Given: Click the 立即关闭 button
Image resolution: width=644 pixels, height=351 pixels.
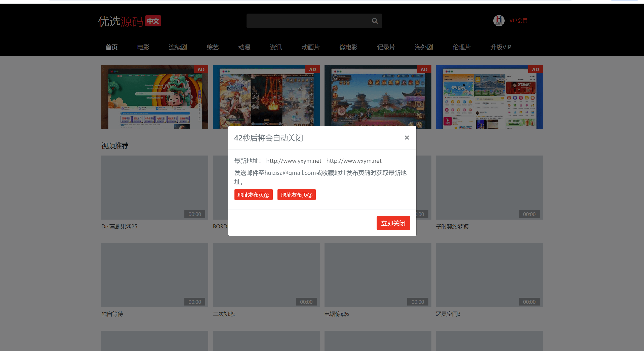Looking at the screenshot, I should pos(393,223).
